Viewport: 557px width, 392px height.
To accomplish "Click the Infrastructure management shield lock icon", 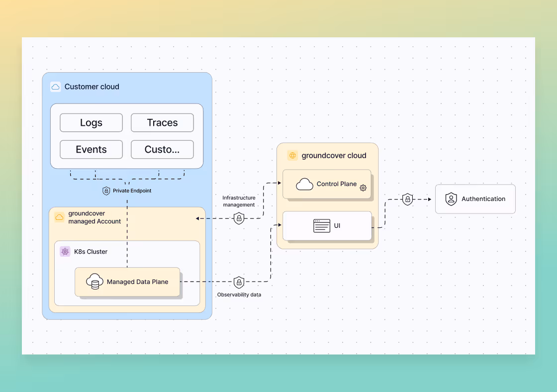I will (239, 218).
